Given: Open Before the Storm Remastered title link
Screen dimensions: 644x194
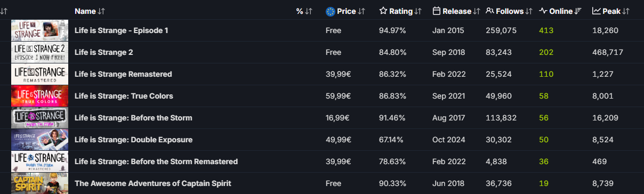Looking at the screenshot, I should [156, 161].
